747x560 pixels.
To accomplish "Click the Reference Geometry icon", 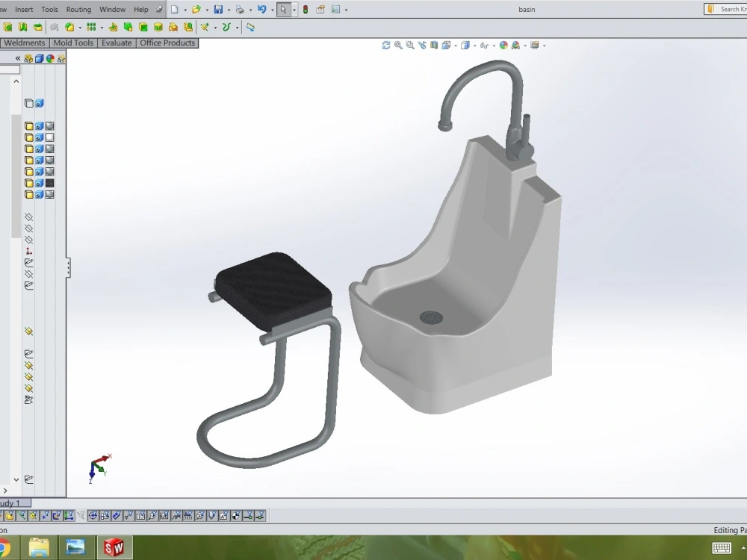I will [x=205, y=27].
